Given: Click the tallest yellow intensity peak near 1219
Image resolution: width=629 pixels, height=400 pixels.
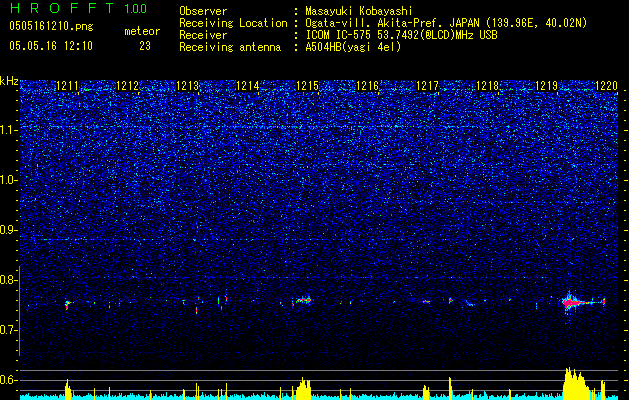Looking at the screenshot, I should tap(575, 383).
